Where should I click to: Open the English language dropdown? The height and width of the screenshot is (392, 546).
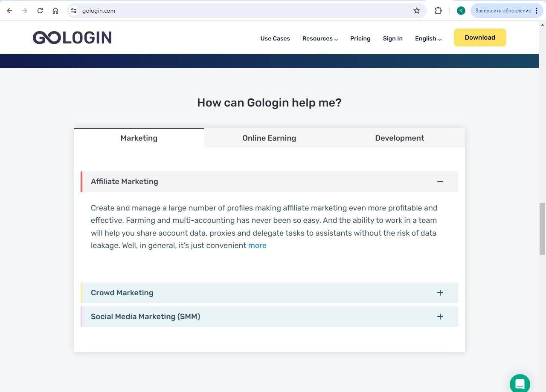pyautogui.click(x=428, y=38)
